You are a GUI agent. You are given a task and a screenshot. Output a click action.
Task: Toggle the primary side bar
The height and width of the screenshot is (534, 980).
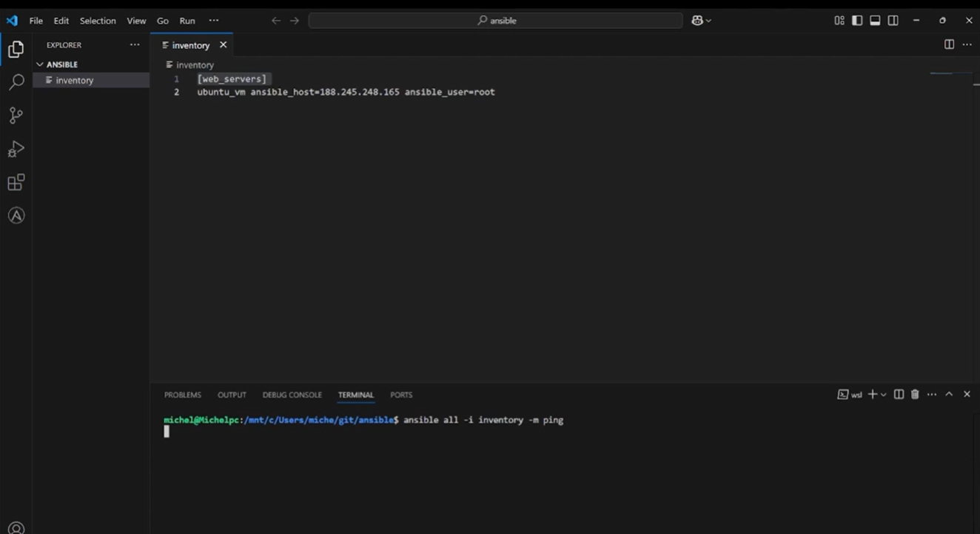(857, 21)
